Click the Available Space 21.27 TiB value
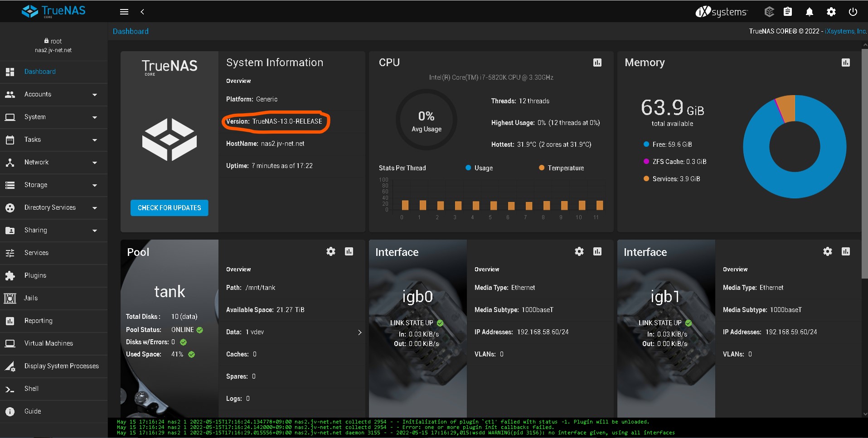The width and height of the screenshot is (868, 438). 291,310
